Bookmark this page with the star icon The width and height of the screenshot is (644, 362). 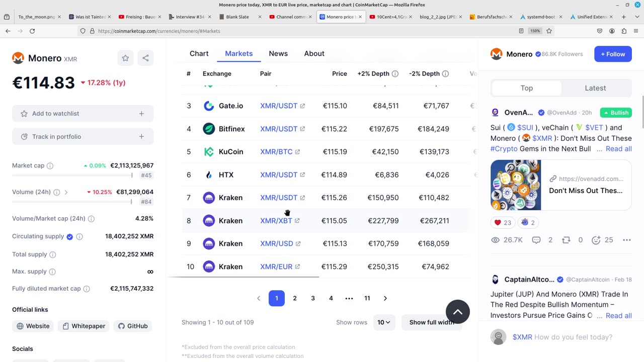click(549, 31)
